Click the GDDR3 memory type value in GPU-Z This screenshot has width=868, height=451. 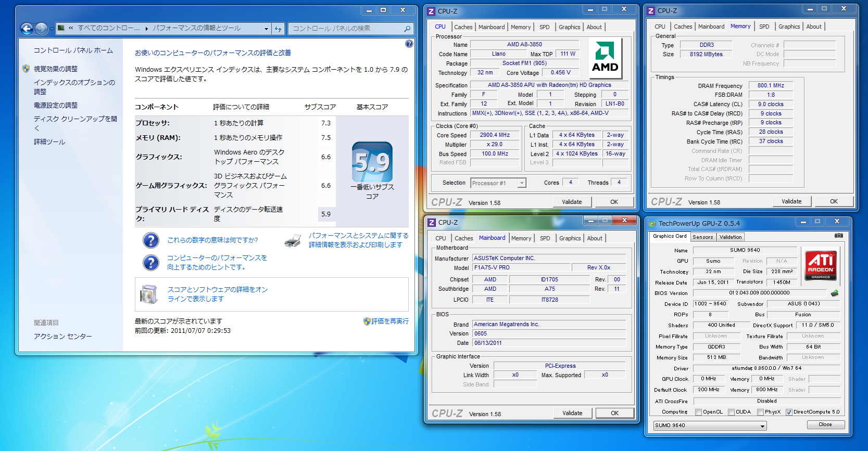coord(716,347)
